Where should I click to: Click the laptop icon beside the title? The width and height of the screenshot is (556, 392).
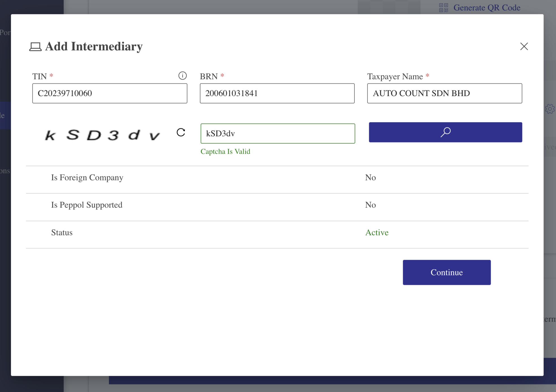(35, 47)
